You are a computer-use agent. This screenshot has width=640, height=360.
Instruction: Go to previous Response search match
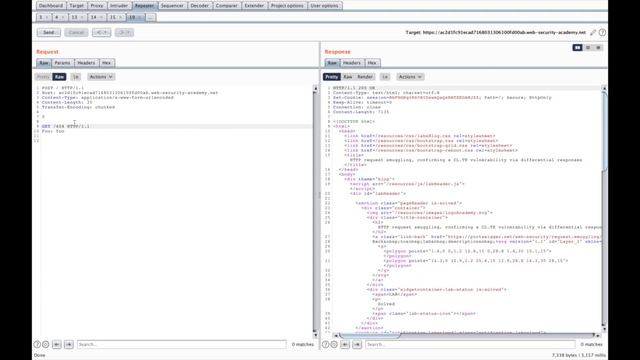(x=345, y=344)
